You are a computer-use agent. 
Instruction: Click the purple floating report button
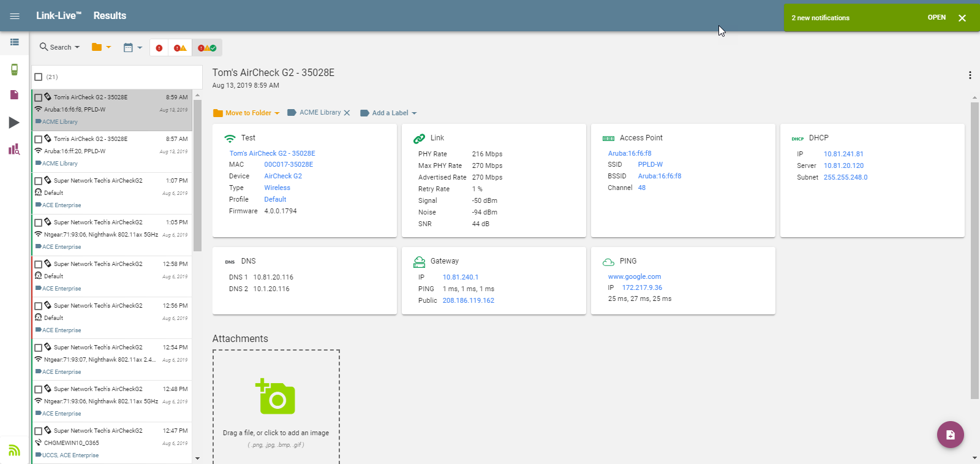click(x=950, y=435)
